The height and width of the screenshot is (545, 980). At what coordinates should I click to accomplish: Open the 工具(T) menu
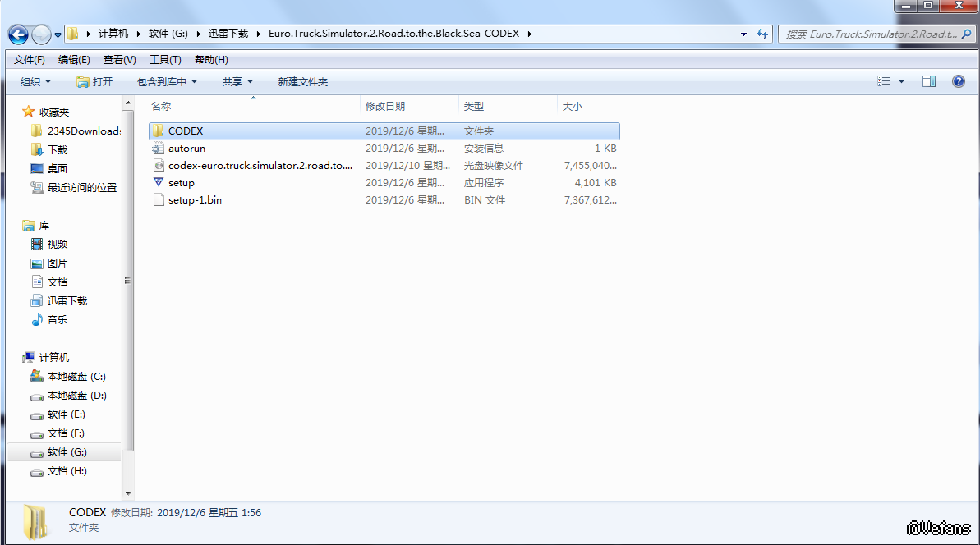(x=165, y=60)
